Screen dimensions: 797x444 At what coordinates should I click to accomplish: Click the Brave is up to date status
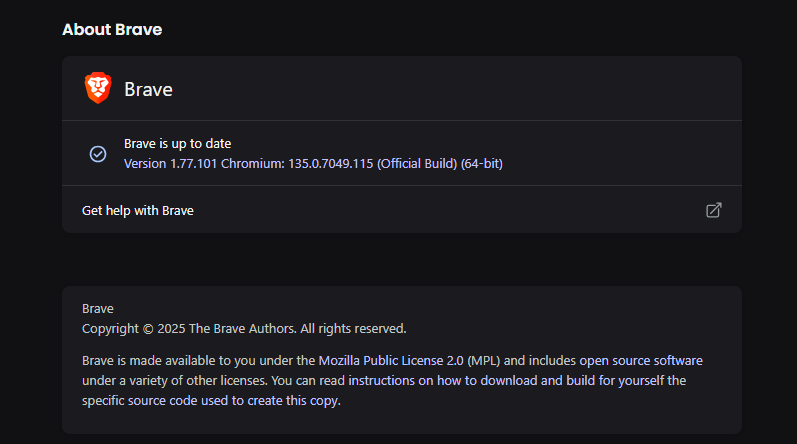[178, 144]
